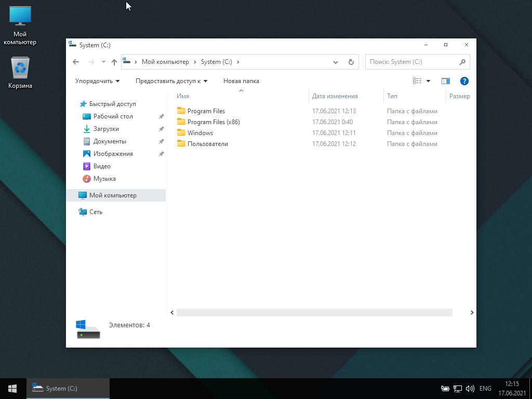Refresh the current folder view
532x399 pixels.
[x=351, y=62]
